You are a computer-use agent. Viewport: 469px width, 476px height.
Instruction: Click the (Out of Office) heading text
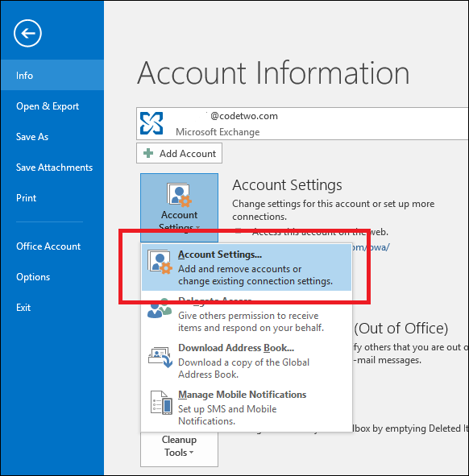tap(401, 329)
